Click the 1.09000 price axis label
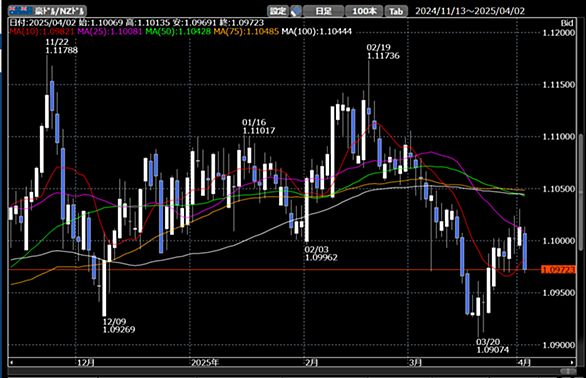The height and width of the screenshot is (378, 586). (559, 345)
